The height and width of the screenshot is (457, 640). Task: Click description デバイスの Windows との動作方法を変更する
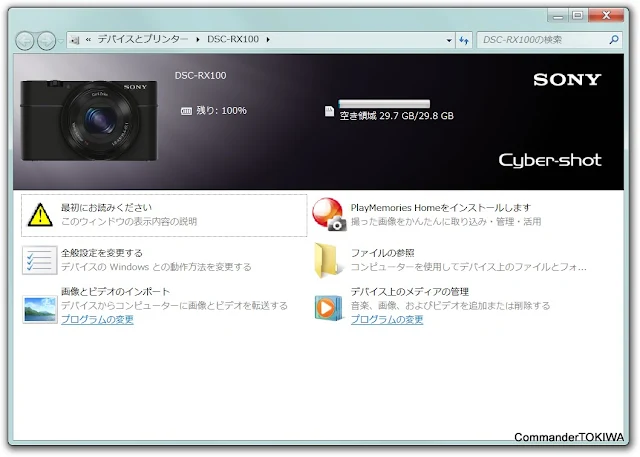pos(156,267)
